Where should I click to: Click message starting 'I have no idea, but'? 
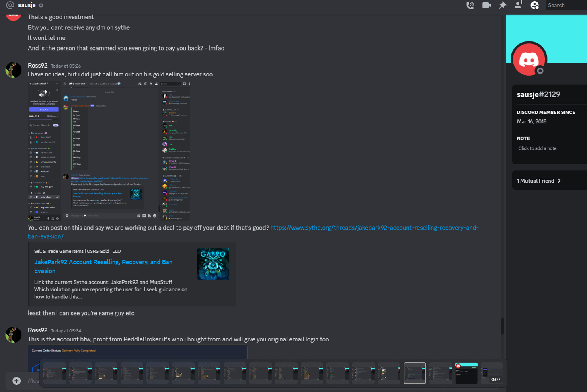click(120, 74)
